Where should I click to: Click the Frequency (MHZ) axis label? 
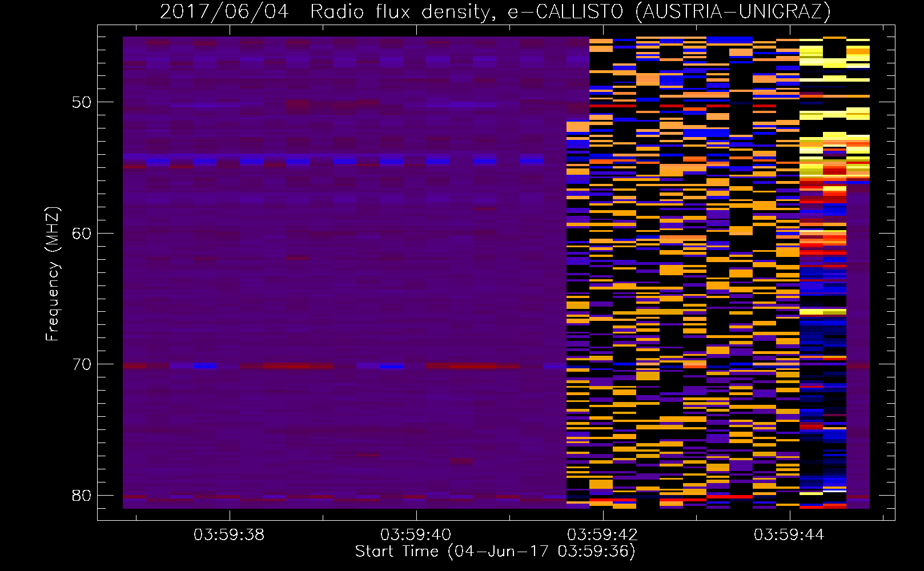point(53,275)
